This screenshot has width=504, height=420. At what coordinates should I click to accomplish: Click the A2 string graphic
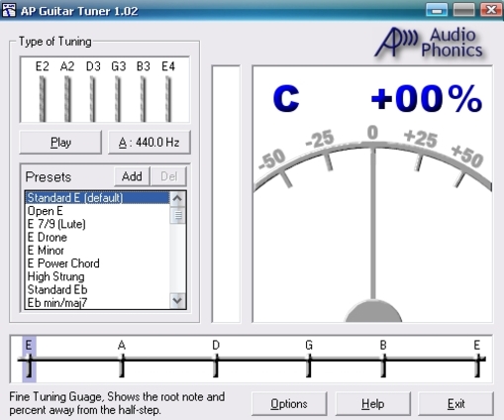(x=67, y=98)
